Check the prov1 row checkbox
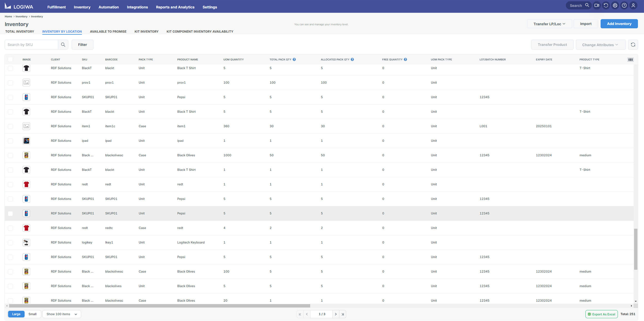The height and width of the screenshot is (321, 644). pos(10,83)
